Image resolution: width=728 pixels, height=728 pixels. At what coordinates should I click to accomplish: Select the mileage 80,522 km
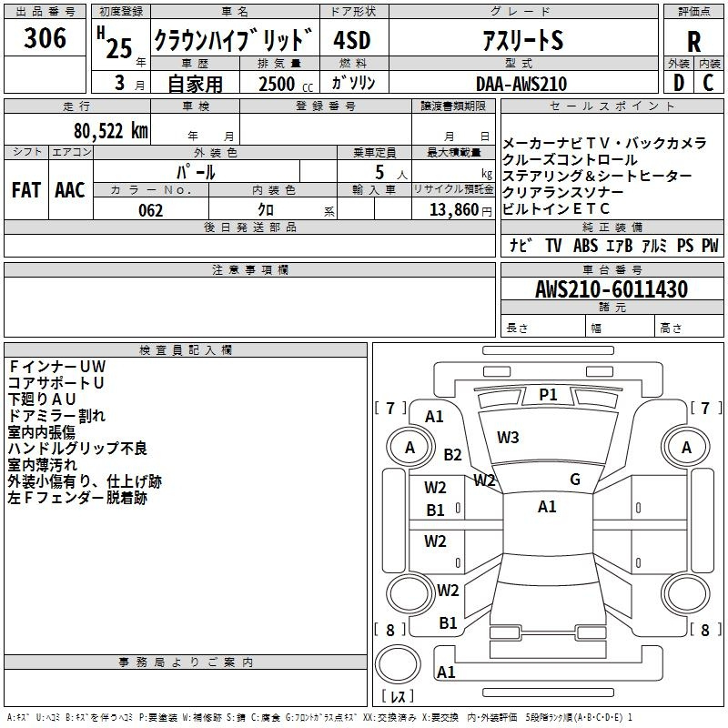coord(111,131)
